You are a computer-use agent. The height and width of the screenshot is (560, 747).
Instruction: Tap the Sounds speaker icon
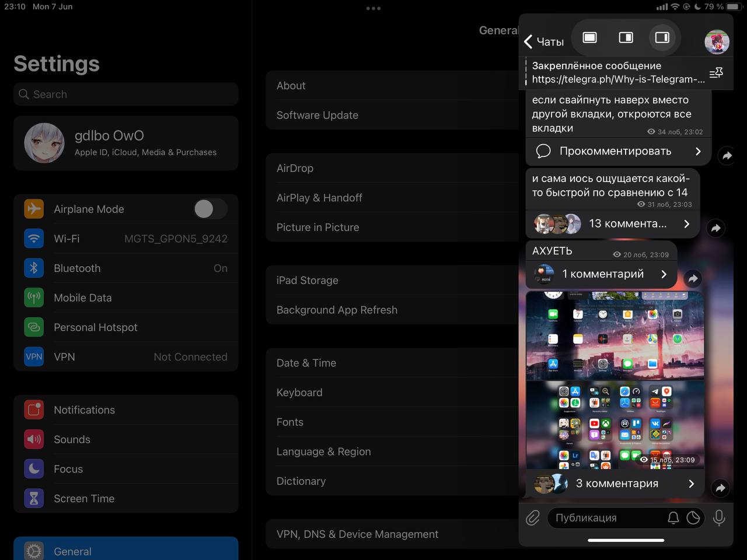pos(34,439)
